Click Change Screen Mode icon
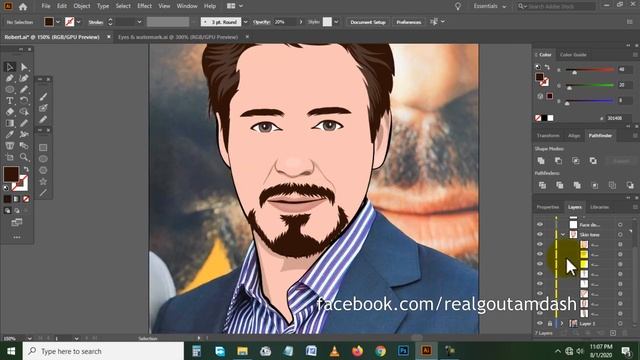 coord(17,222)
